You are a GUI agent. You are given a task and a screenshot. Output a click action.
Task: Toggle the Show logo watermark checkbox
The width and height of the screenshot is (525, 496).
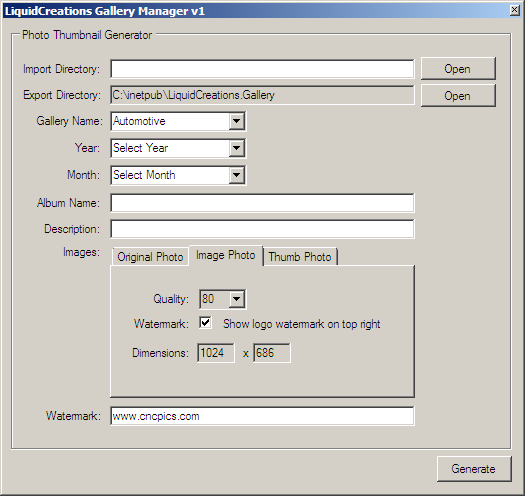tap(205, 323)
